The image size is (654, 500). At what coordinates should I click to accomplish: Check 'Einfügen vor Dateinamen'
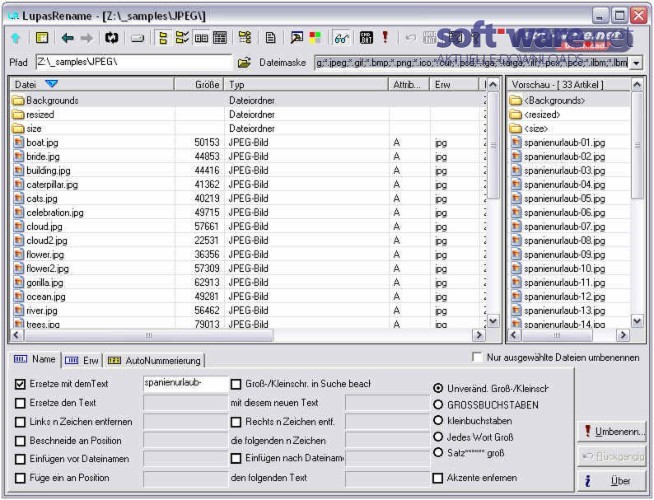pos(20,459)
